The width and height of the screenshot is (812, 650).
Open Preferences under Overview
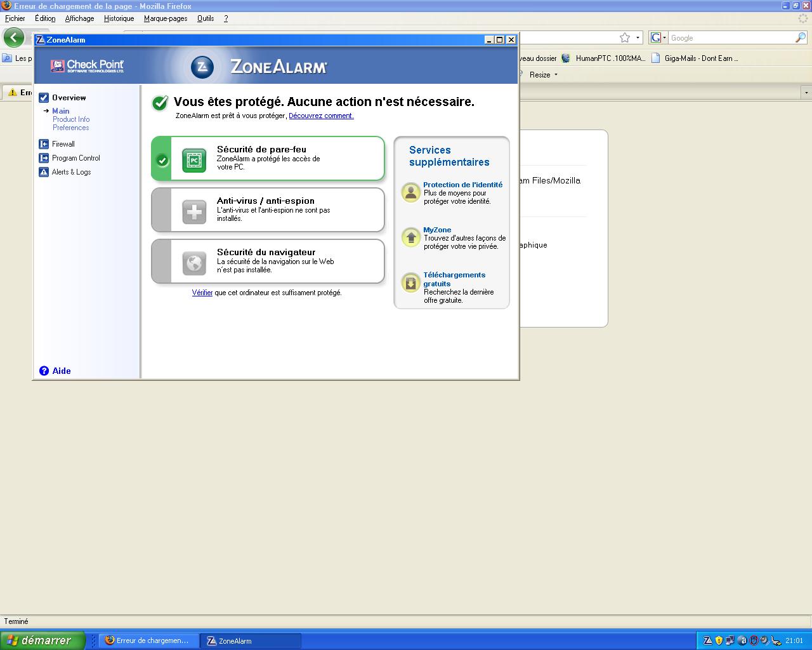tap(70, 128)
